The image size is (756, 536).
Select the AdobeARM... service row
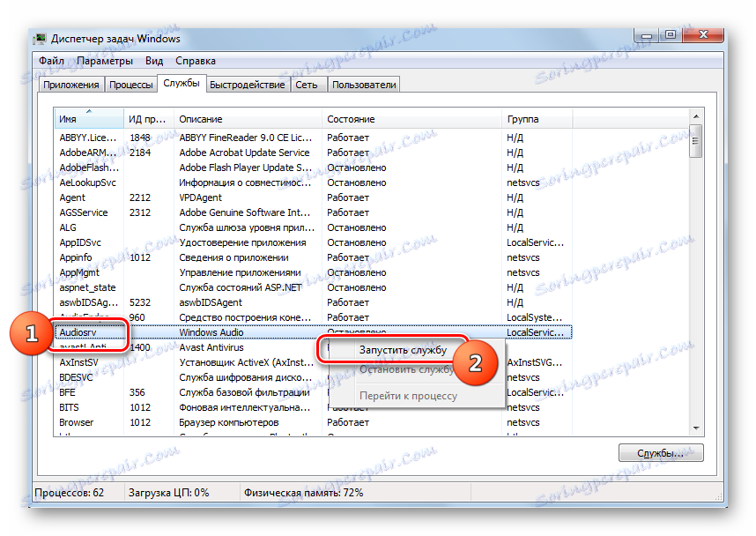(x=313, y=153)
